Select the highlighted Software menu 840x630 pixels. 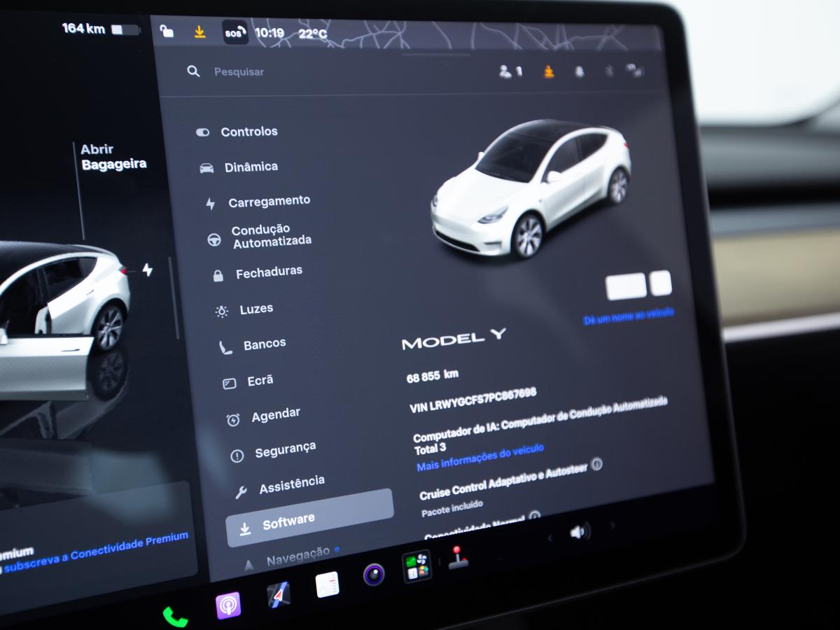(309, 519)
